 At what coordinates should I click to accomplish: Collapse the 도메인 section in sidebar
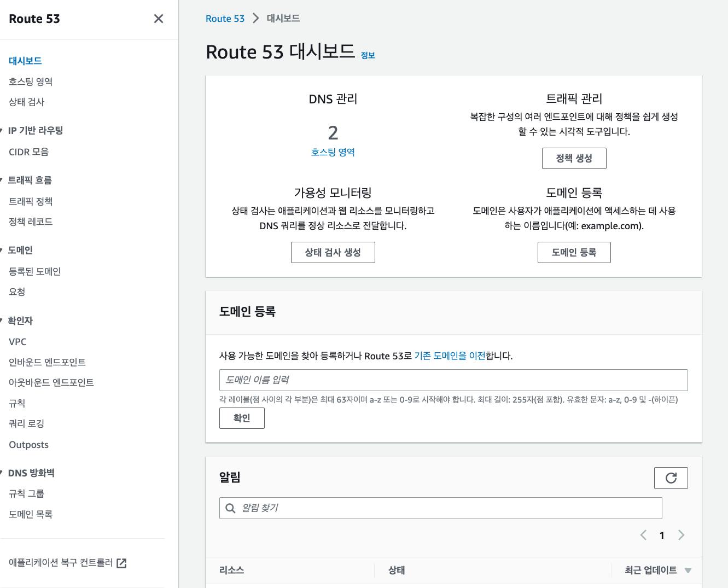(2, 250)
